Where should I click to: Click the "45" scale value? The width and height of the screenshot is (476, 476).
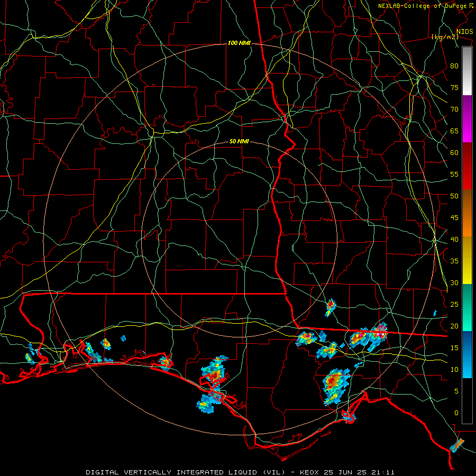click(454, 218)
